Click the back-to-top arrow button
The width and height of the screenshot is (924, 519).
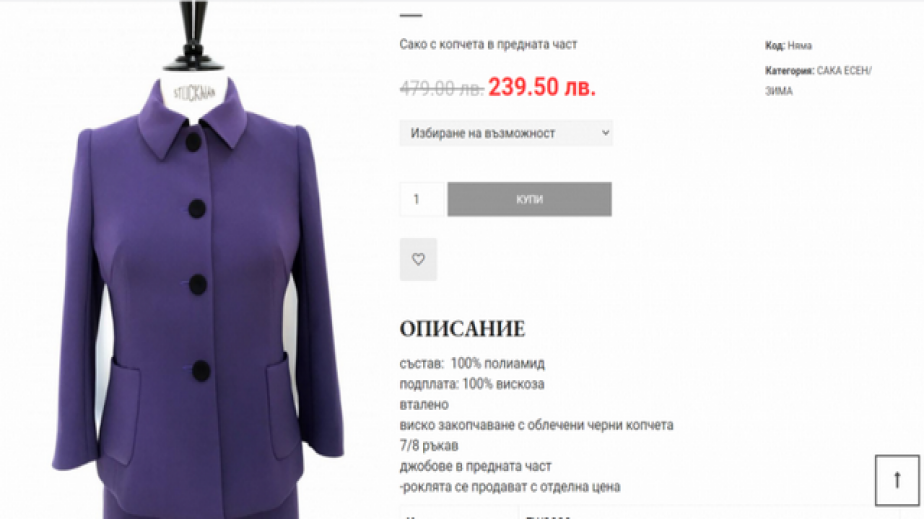point(897,480)
